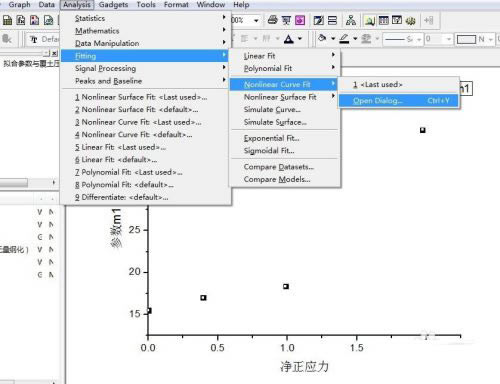Click the line color pencil icon
The image size is (500, 384).
pos(344,39)
